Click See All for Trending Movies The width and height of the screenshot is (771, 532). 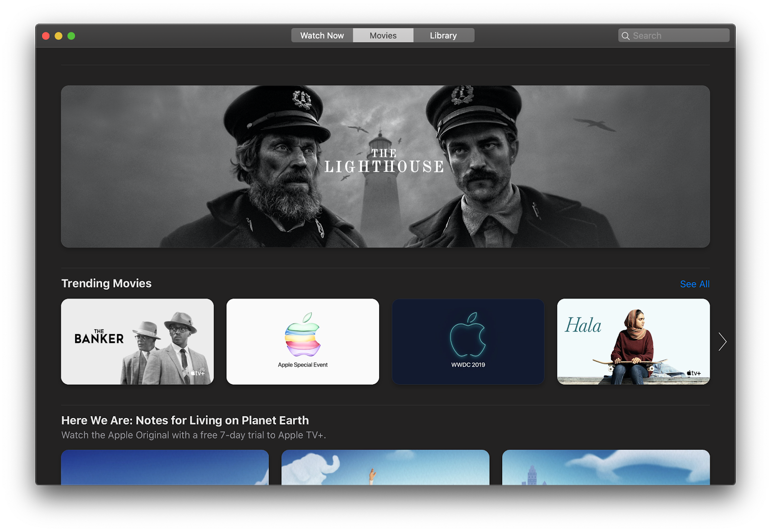694,284
